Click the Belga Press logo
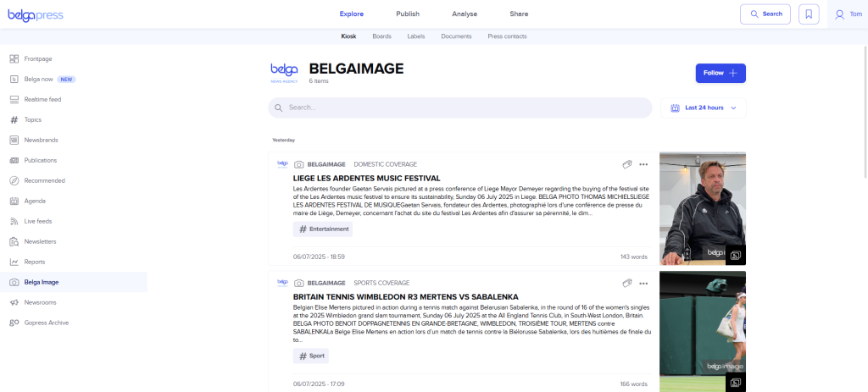Screen dimensions: 868x392 [x=36, y=15]
